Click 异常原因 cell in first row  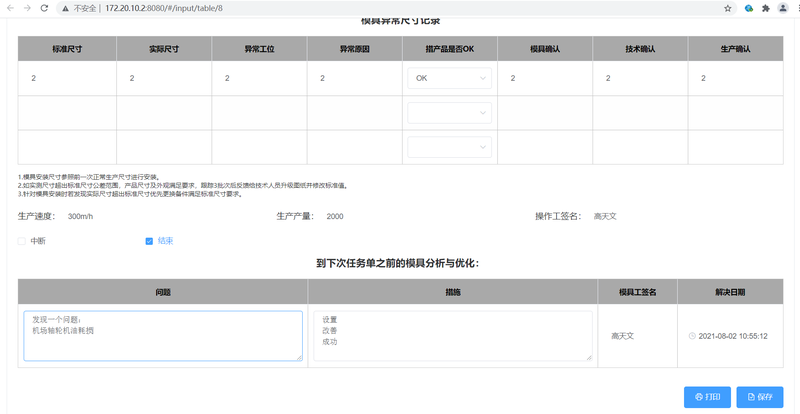click(355, 78)
